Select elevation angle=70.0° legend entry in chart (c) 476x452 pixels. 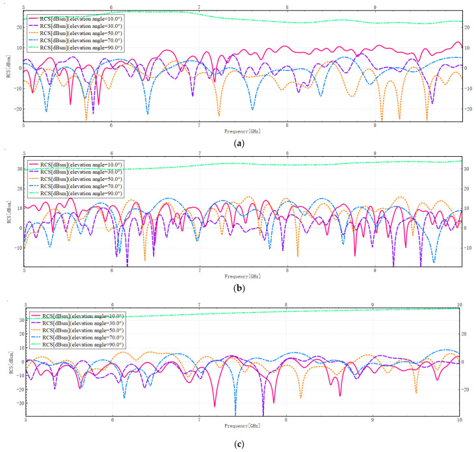tap(77, 338)
